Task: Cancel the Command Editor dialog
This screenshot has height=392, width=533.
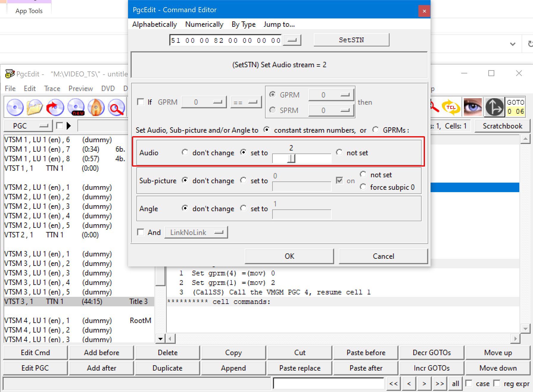Action: pyautogui.click(x=384, y=256)
